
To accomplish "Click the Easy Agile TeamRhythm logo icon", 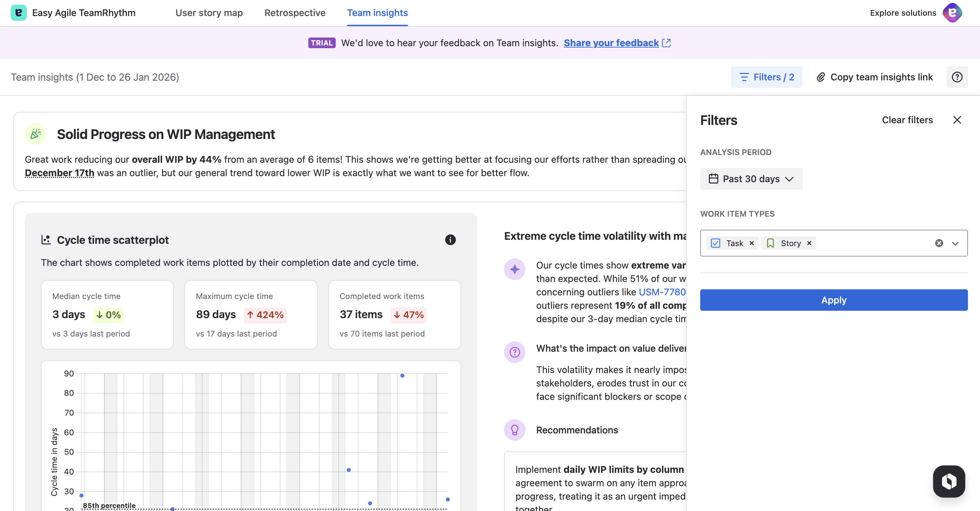I will [x=18, y=12].
